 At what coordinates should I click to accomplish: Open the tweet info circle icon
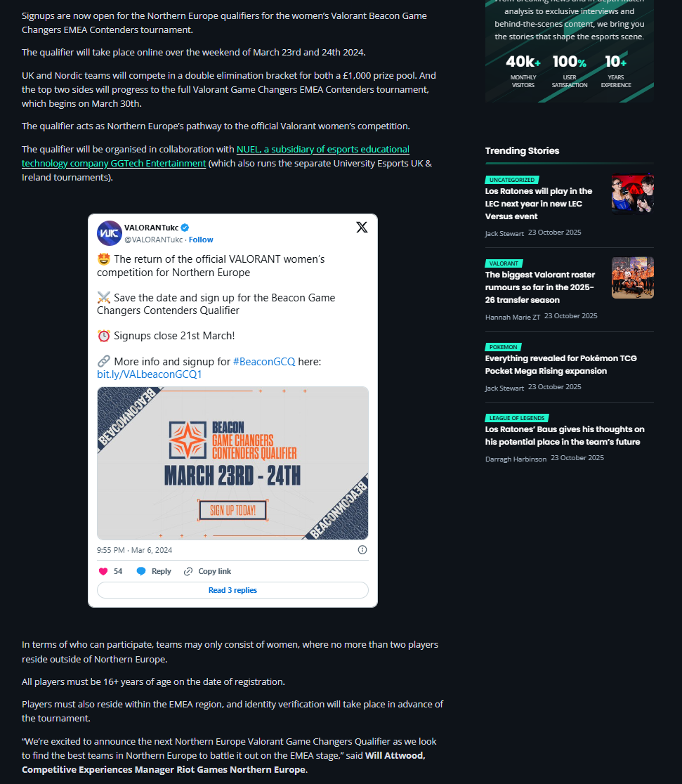[x=362, y=550]
